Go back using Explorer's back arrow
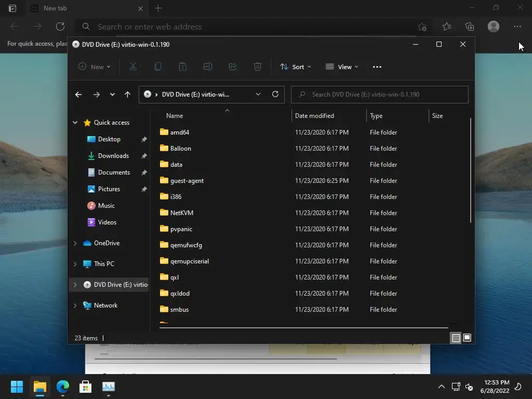Image resolution: width=532 pixels, height=399 pixels. click(78, 95)
